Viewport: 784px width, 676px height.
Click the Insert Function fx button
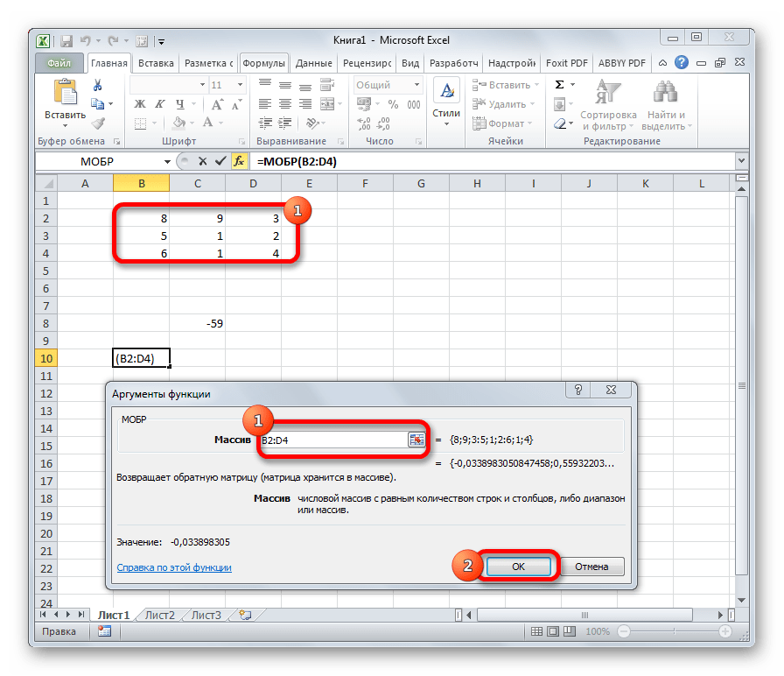(x=238, y=162)
